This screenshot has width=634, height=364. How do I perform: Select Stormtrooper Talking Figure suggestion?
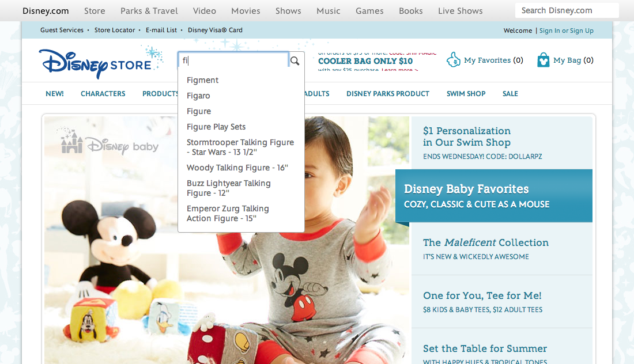point(241,147)
